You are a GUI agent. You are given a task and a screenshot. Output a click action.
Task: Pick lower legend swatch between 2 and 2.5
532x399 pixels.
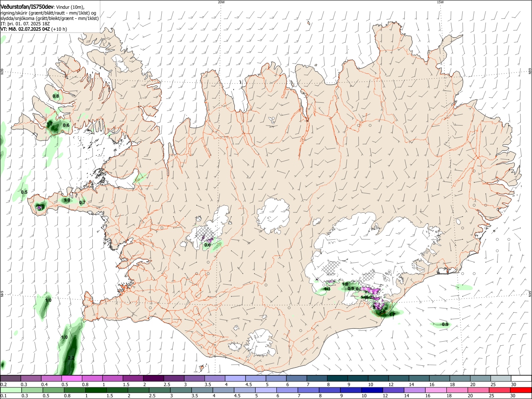point(138,390)
